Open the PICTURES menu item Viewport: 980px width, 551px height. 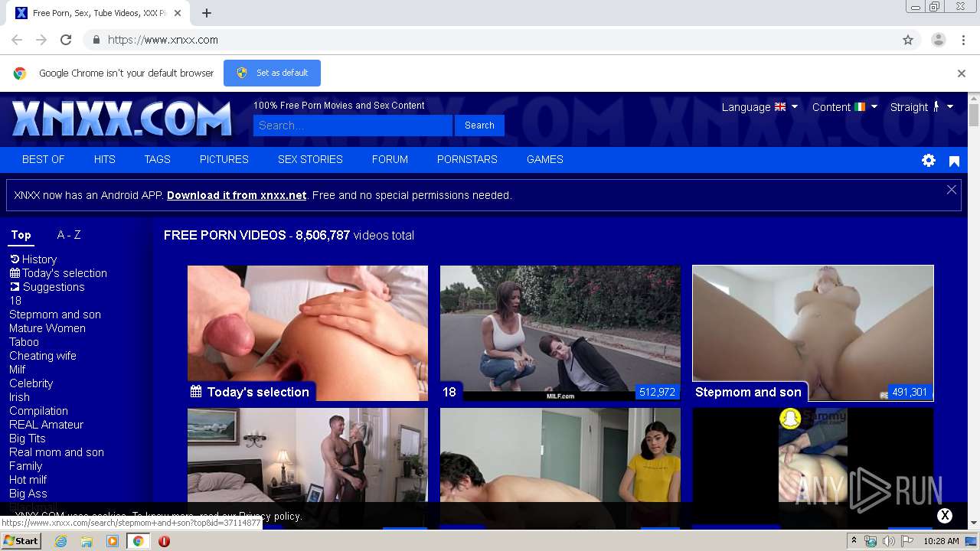coord(224,160)
